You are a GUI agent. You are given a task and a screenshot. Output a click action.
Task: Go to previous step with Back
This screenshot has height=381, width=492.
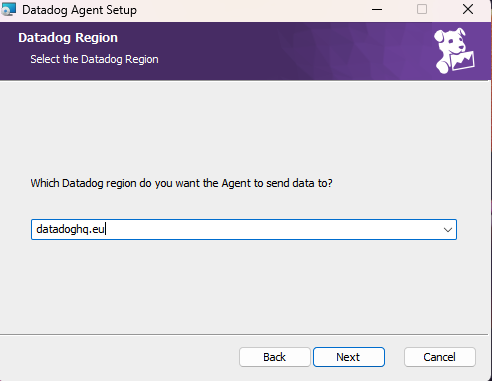(x=275, y=357)
